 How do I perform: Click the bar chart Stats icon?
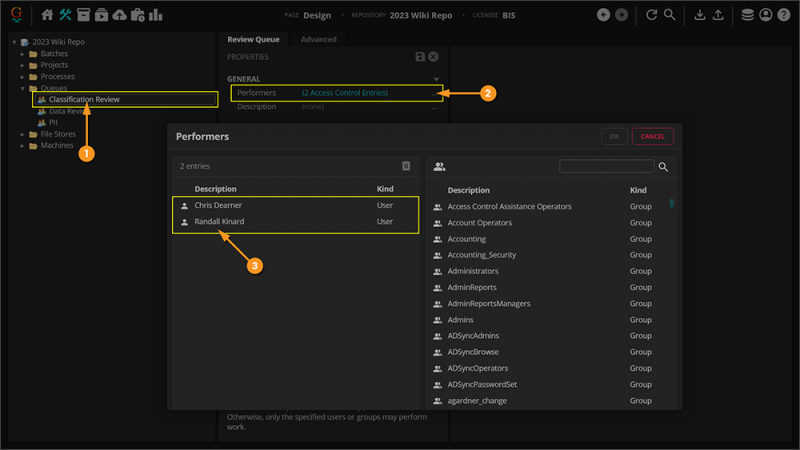156,15
